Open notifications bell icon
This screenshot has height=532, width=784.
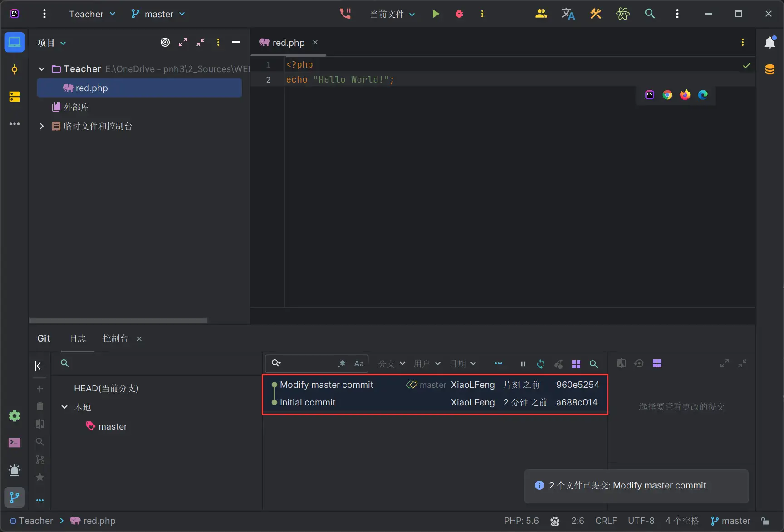tap(770, 42)
